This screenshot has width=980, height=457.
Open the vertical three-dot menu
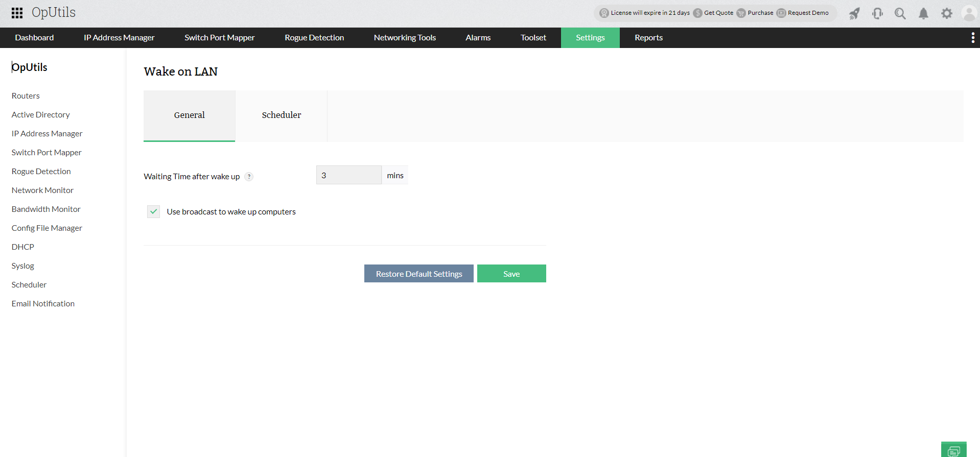tap(972, 38)
